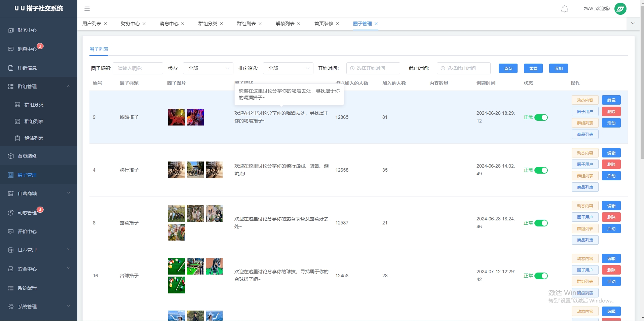Click the 日志管理 sidebar icon
Image resolution: width=644 pixels, height=321 pixels.
[x=11, y=250]
